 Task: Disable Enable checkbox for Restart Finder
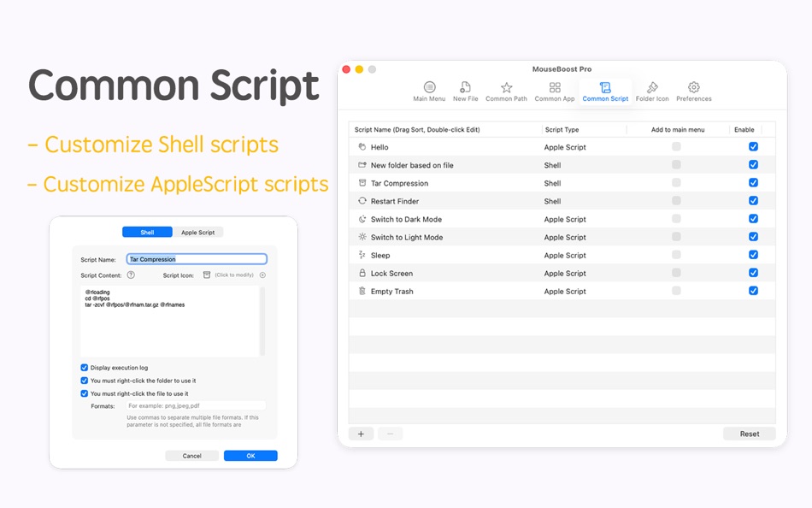753,201
